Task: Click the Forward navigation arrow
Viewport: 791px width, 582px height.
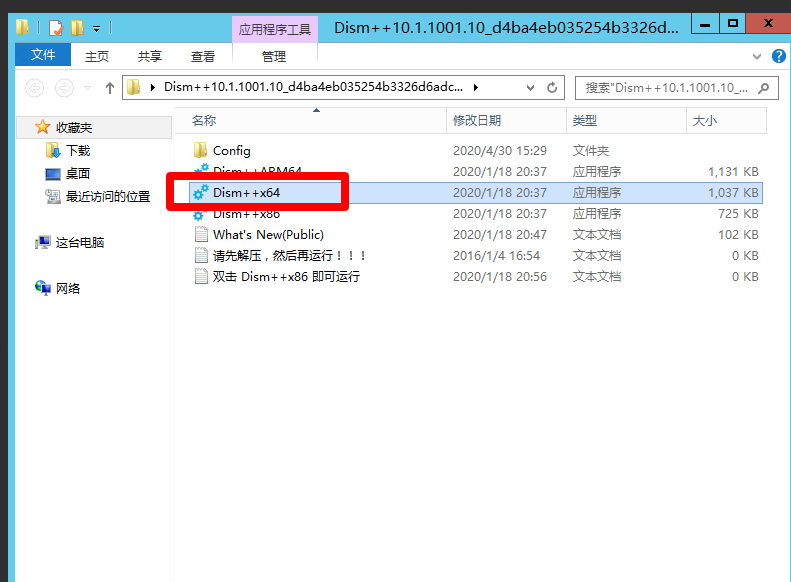Action: (64, 88)
